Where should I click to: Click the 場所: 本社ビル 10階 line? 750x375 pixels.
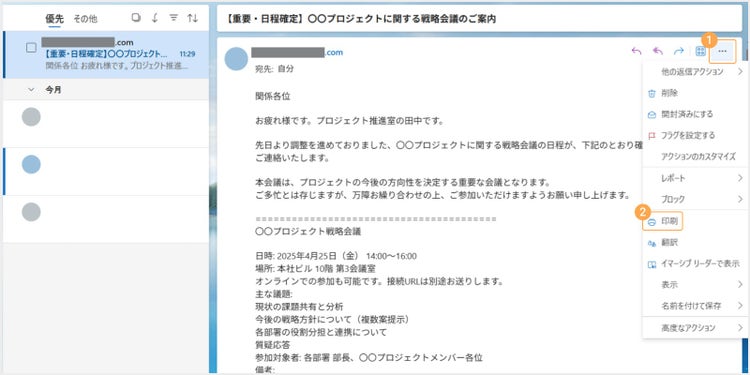[314, 268]
